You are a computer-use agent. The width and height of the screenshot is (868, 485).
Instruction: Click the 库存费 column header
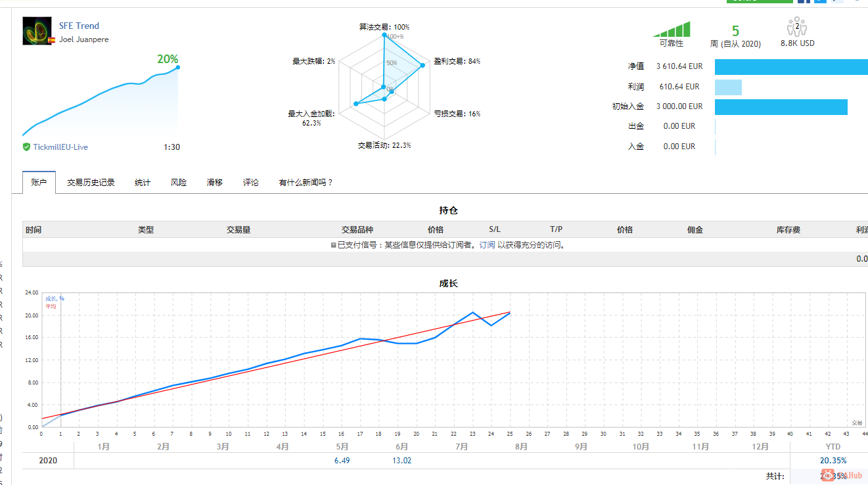[788, 230]
